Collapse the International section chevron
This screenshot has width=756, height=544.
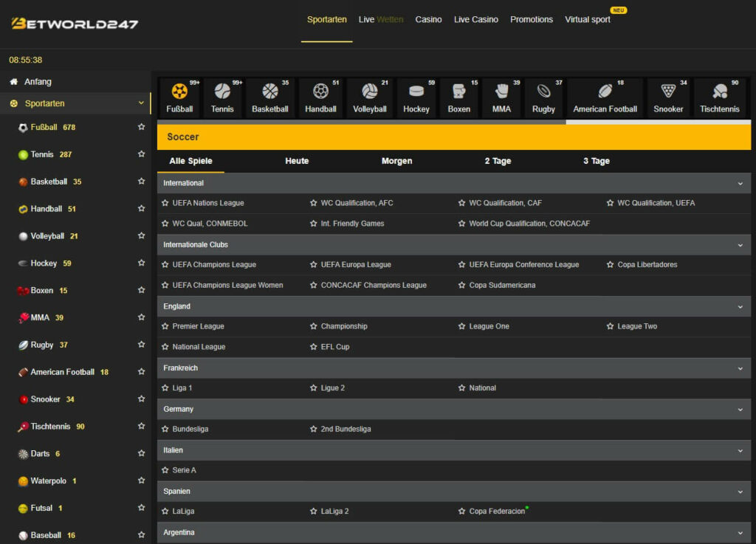point(740,184)
